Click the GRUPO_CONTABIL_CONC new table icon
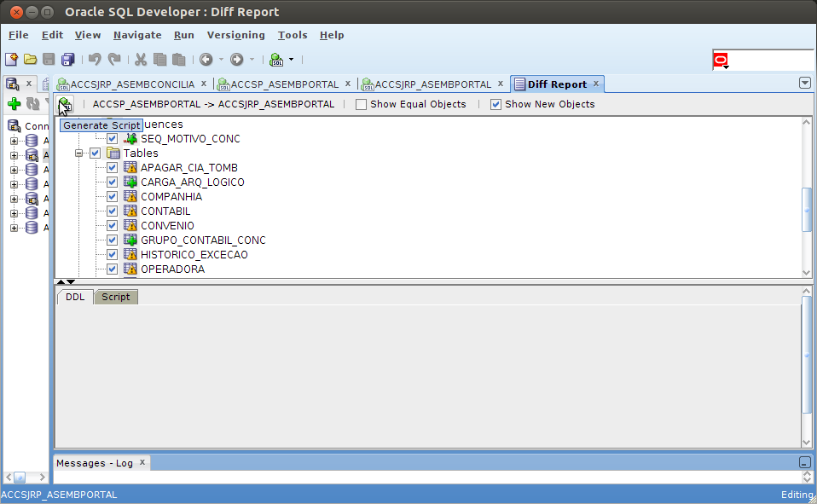817x504 pixels. (130, 240)
